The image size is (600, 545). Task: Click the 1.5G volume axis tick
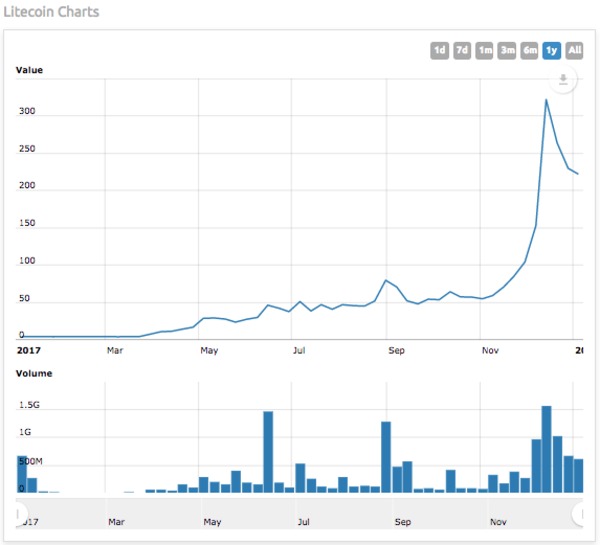[x=29, y=405]
